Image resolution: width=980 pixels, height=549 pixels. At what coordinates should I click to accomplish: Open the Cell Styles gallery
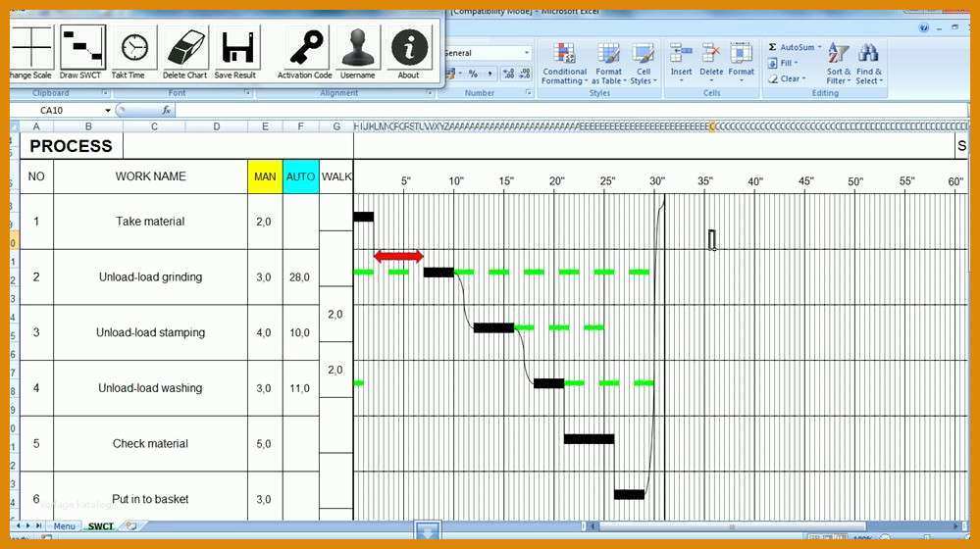[643, 63]
